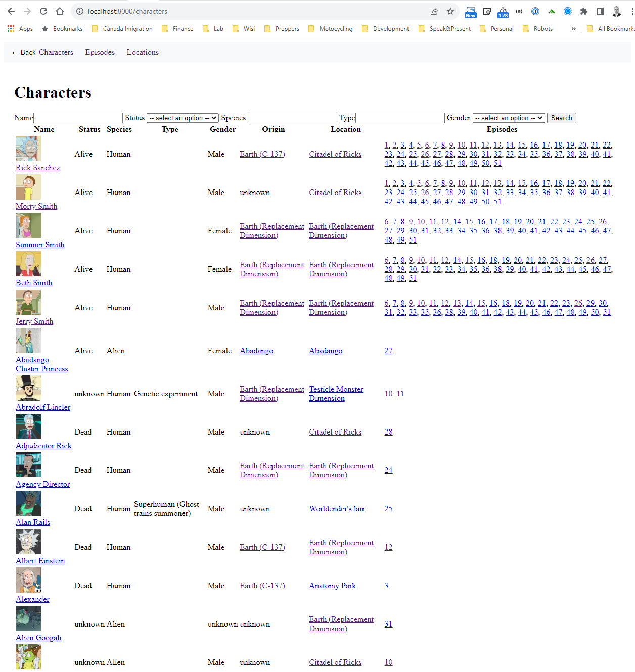Viewport: 635px width, 672px height.
Task: Open the Abradolf Lincler character link
Action: tap(43, 407)
